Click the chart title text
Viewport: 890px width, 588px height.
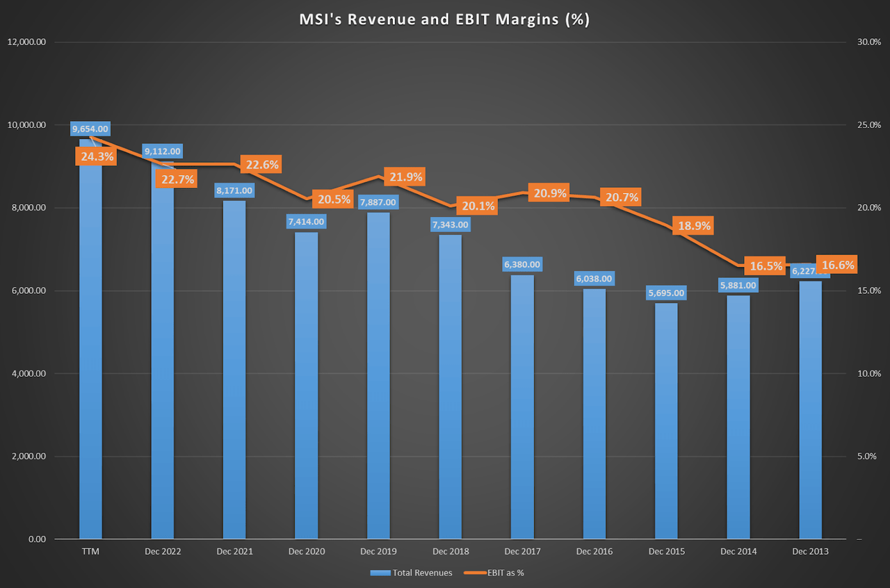coord(444,19)
